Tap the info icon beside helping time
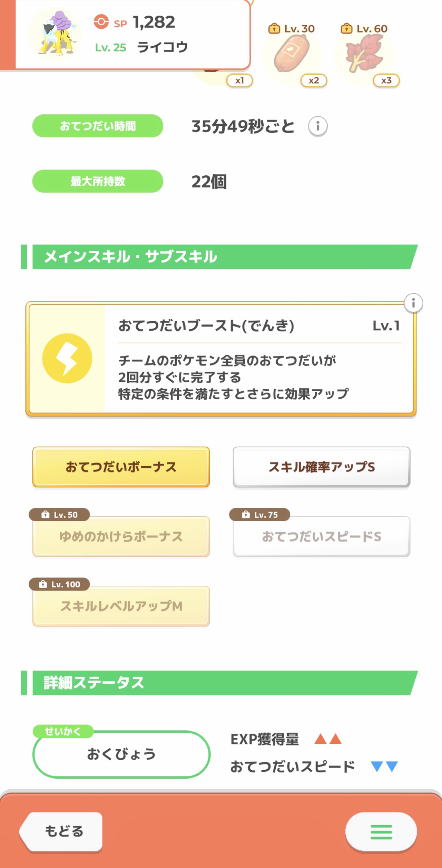Image resolution: width=442 pixels, height=868 pixels. point(317,126)
